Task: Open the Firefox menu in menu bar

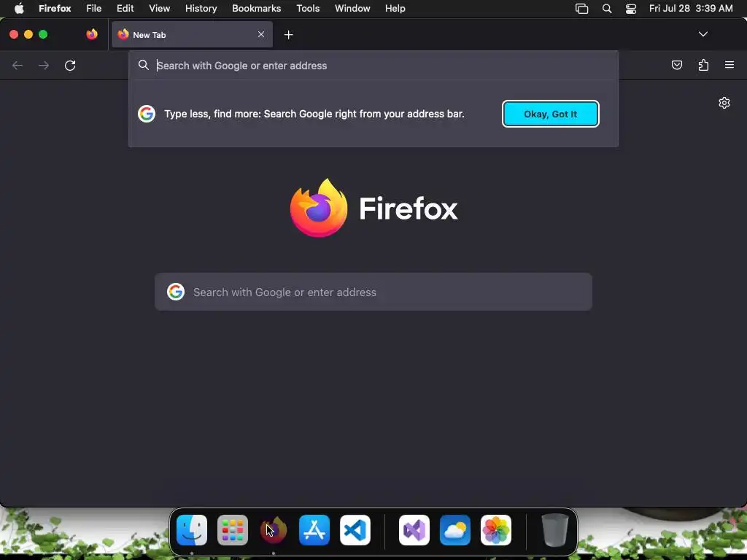Action: [55, 9]
